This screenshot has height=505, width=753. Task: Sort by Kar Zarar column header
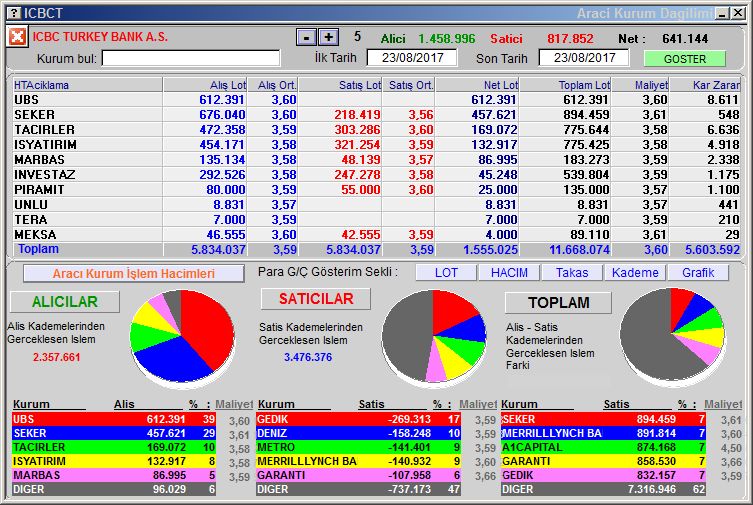tap(705, 85)
